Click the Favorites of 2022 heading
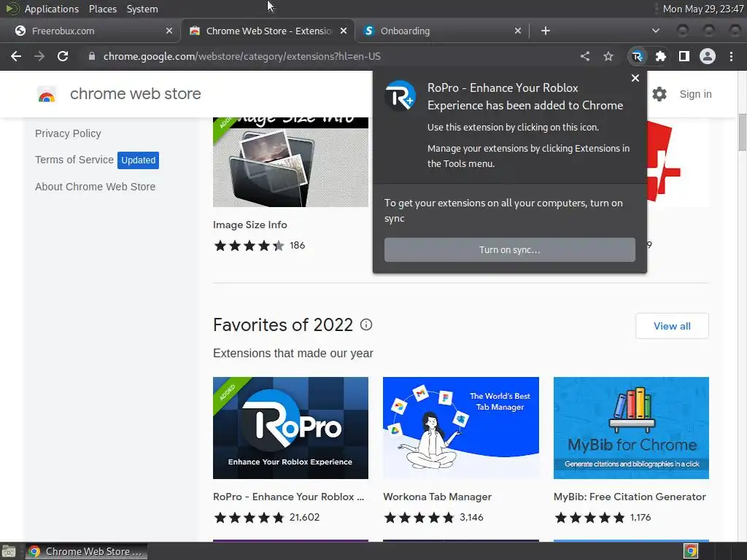This screenshot has width=747, height=560. tap(283, 325)
